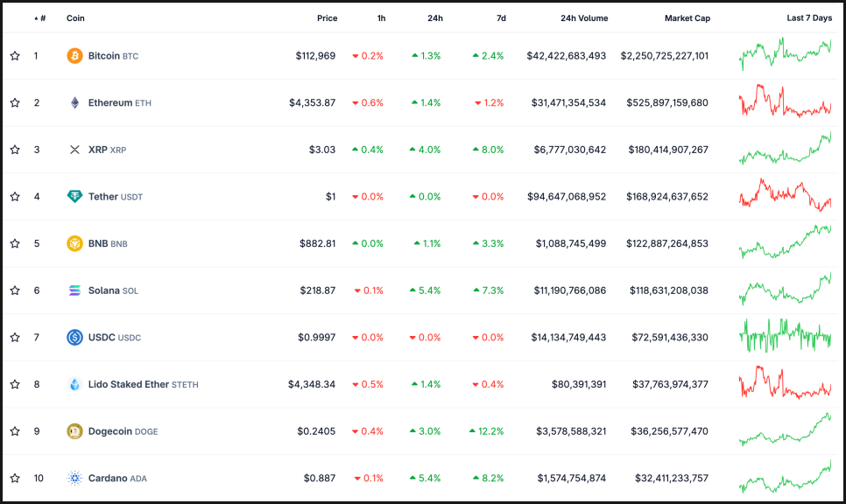Open Lido Staked Ether's 7-day sparkline
The height and width of the screenshot is (504, 846).
click(x=785, y=382)
